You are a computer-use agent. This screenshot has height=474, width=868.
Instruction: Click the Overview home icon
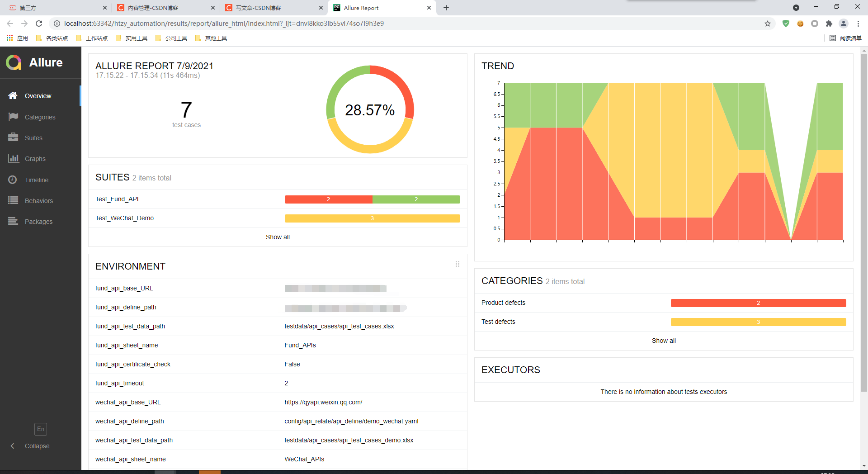point(13,95)
